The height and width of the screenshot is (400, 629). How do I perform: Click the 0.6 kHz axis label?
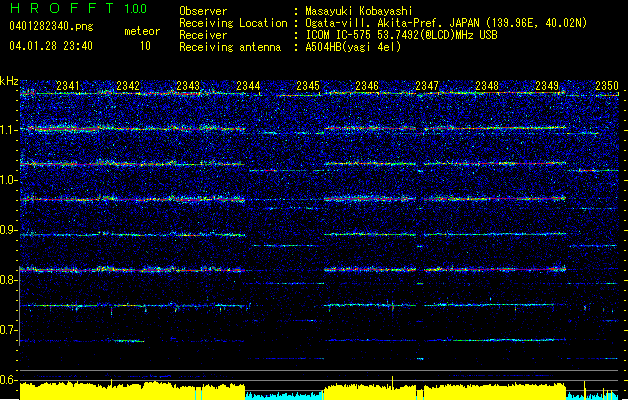[9, 380]
